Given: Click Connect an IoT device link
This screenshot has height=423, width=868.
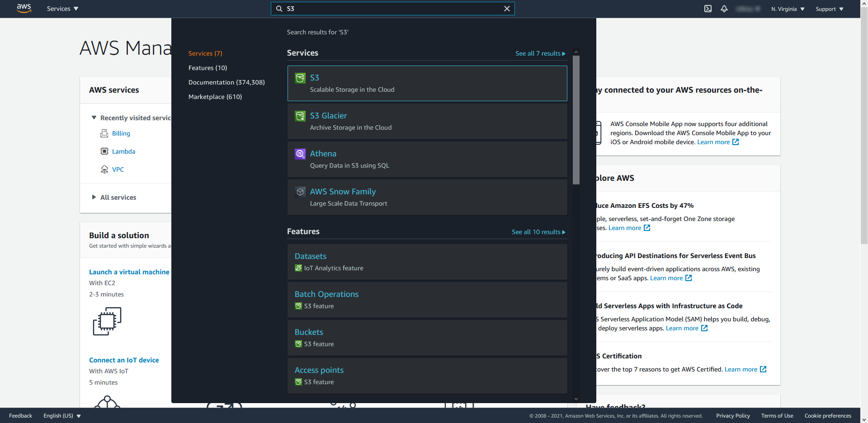Looking at the screenshot, I should pyautogui.click(x=124, y=360).
